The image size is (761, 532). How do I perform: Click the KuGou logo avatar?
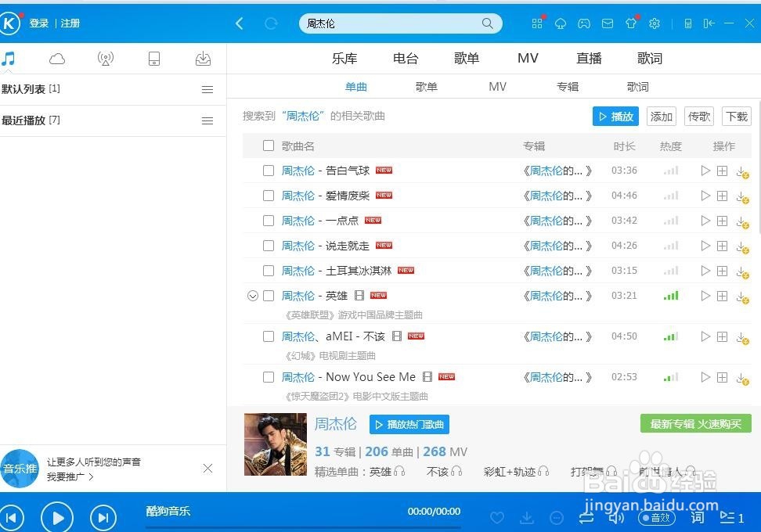9,23
